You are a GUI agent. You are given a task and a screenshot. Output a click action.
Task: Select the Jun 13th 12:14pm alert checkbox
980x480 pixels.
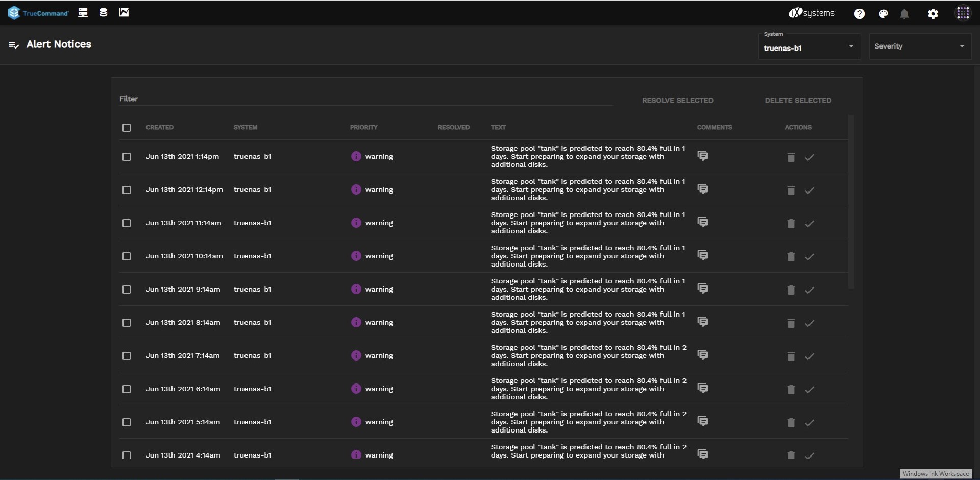coord(127,190)
